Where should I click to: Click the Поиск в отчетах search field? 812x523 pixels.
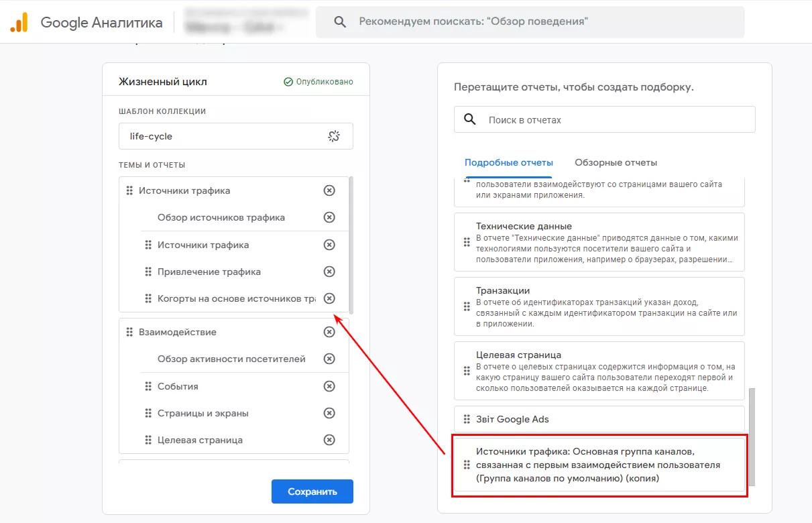point(605,119)
